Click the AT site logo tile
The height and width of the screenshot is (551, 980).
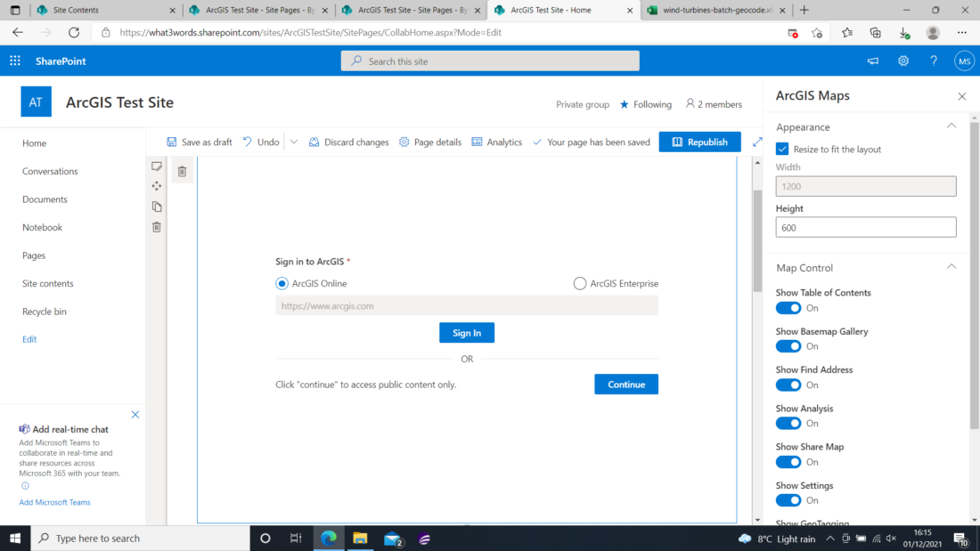tap(37, 101)
